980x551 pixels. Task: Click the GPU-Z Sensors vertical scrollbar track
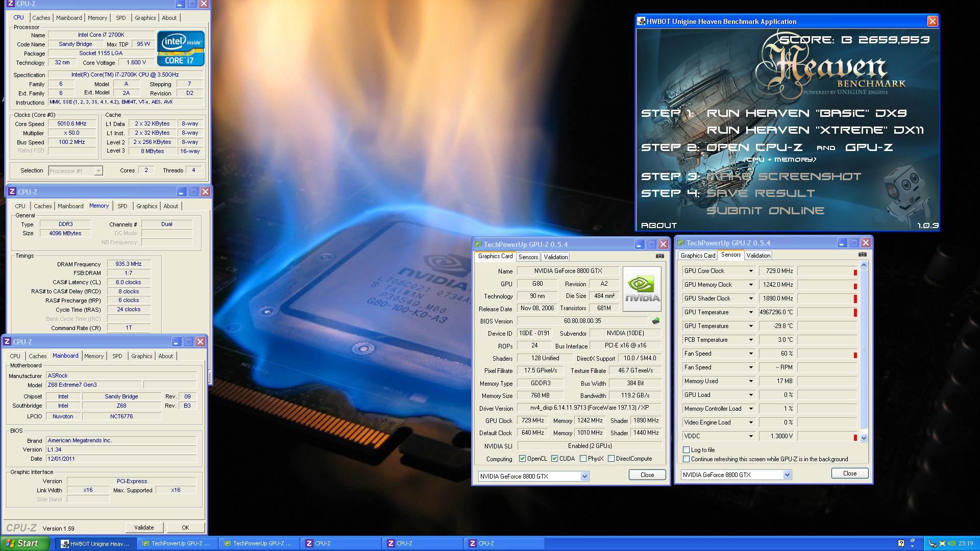(x=864, y=351)
